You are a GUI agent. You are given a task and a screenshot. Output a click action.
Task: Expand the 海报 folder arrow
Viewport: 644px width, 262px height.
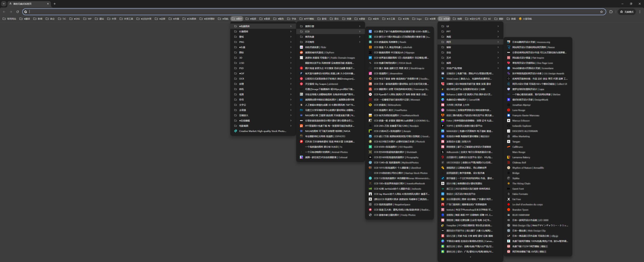click(x=498, y=37)
